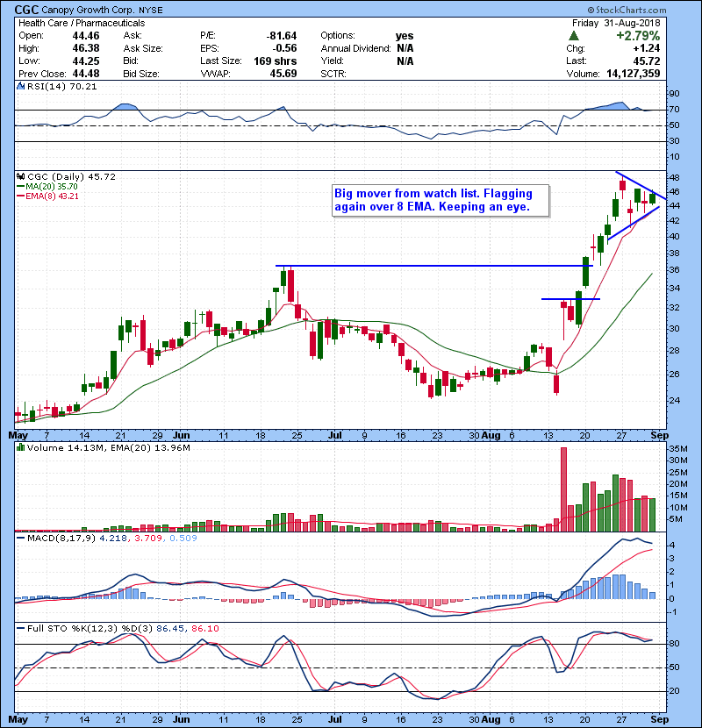The image size is (702, 728).
Task: Click the tallest red volume bar
Action: (x=563, y=489)
